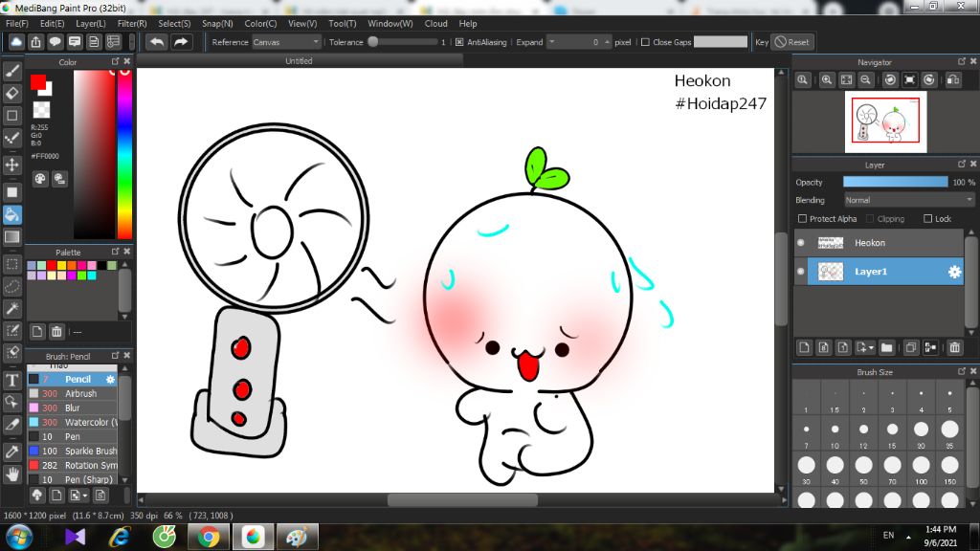Open the File menu
This screenshot has height=551, width=980.
click(17, 23)
